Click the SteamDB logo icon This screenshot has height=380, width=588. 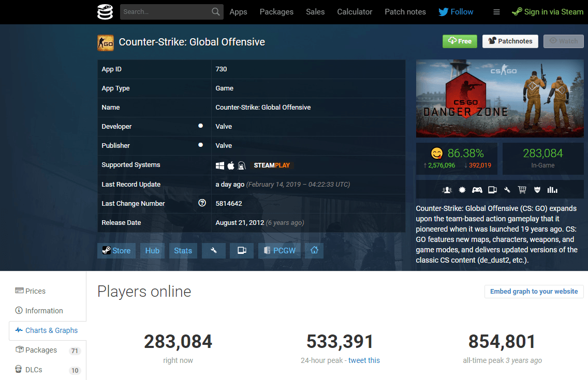click(105, 12)
